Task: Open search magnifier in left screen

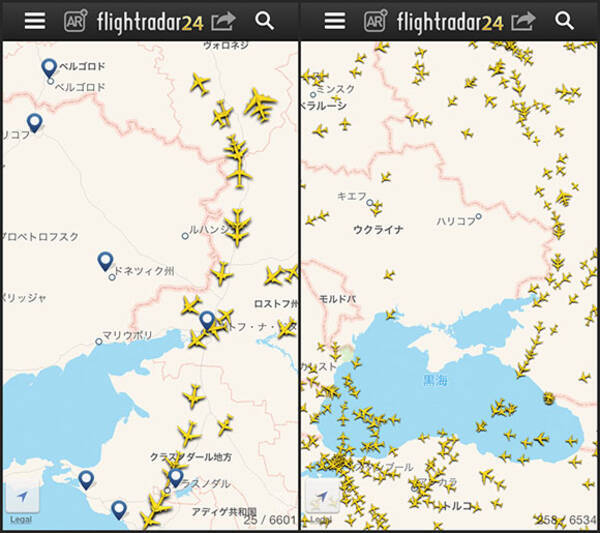Action: (x=264, y=21)
